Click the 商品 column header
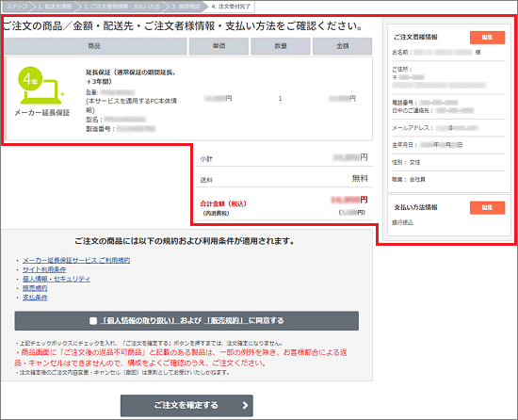518x420 pixels. (94, 46)
